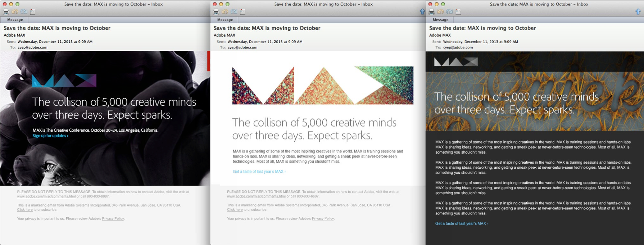Open 'Get a taste of last year's MAX' in middle window

[259, 172]
